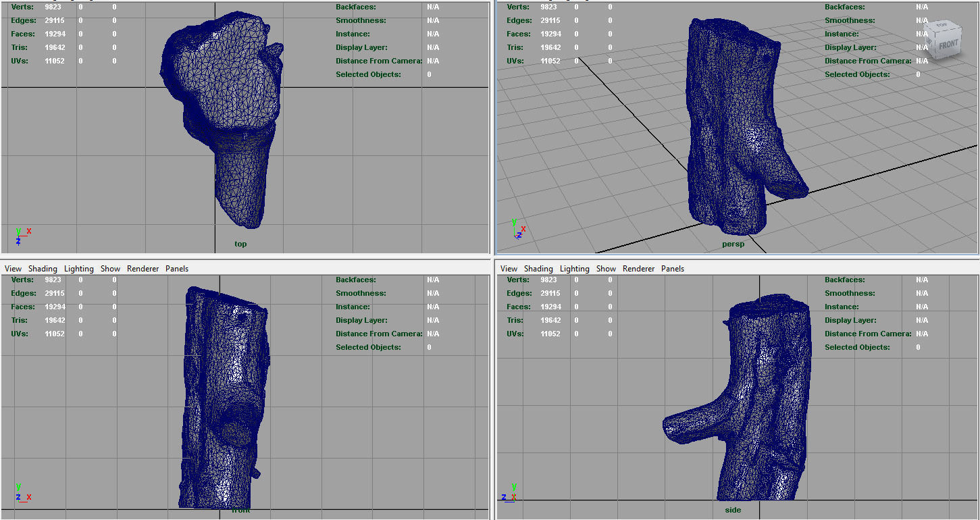This screenshot has width=980, height=520.
Task: Open the Lighting menu in the front panel
Action: click(79, 269)
